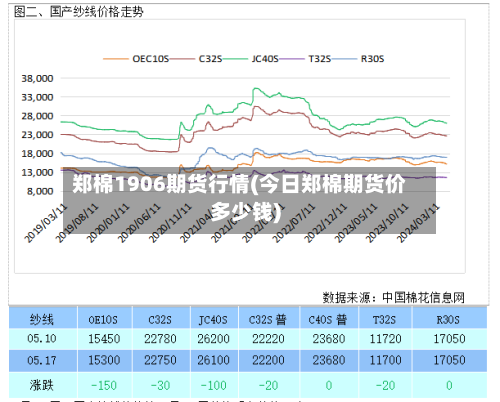This screenshot has width=500, height=402.
Task: Click the 23,000 y-axis label
Action: point(37,135)
